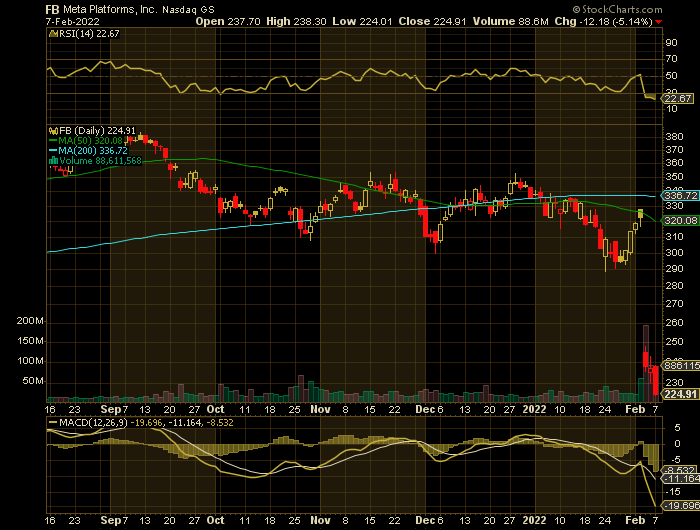
Task: Click the MA(200) 336.72 legend text
Action: click(x=92, y=151)
